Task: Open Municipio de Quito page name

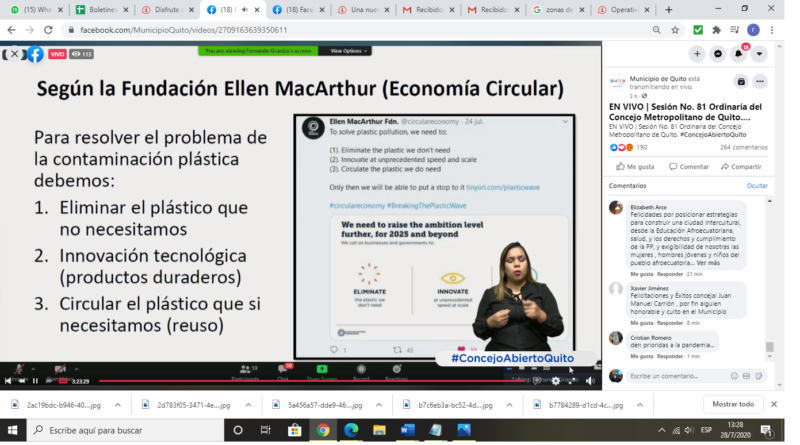Action: point(658,79)
